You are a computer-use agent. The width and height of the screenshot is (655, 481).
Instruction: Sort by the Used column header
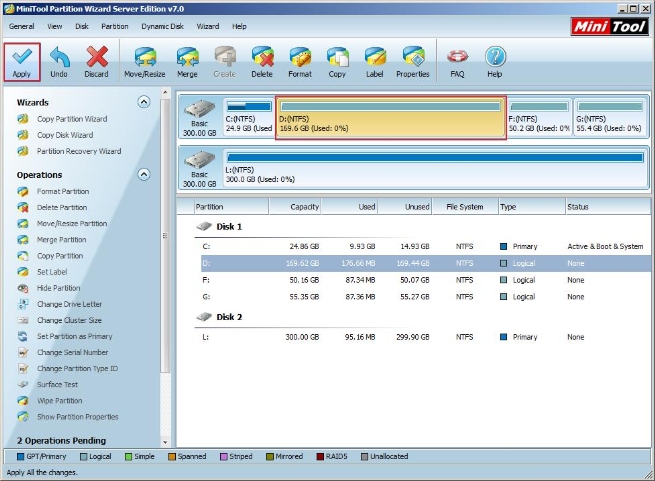coord(350,207)
